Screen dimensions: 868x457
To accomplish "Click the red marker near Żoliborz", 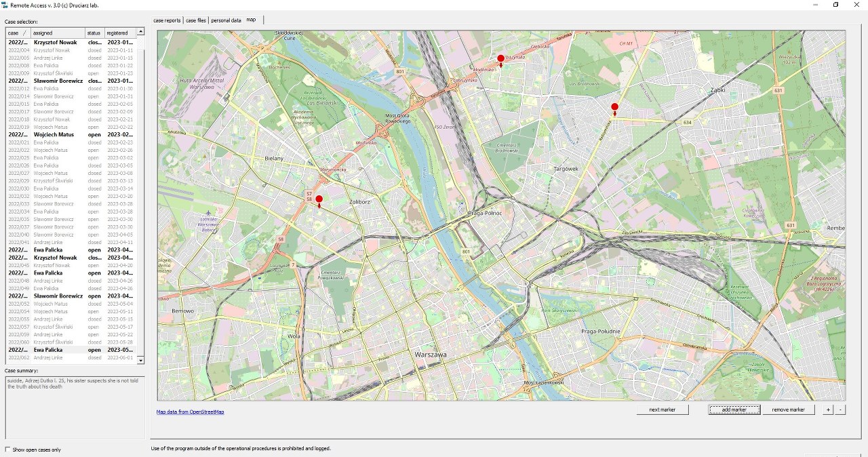I will (319, 199).
